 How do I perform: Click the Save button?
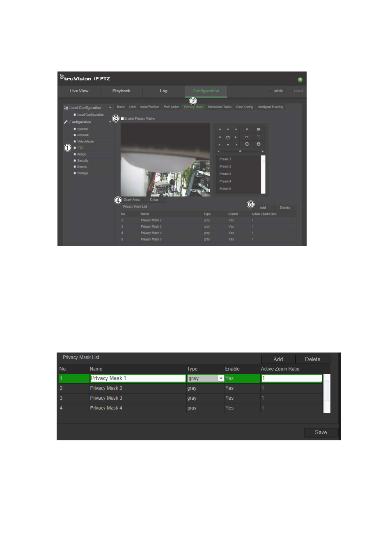[321, 433]
